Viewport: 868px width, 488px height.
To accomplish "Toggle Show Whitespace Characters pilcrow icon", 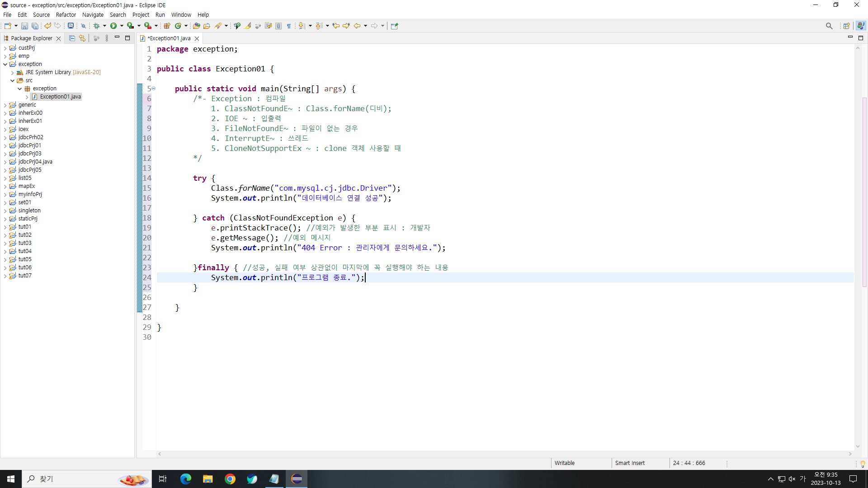I will (x=289, y=26).
